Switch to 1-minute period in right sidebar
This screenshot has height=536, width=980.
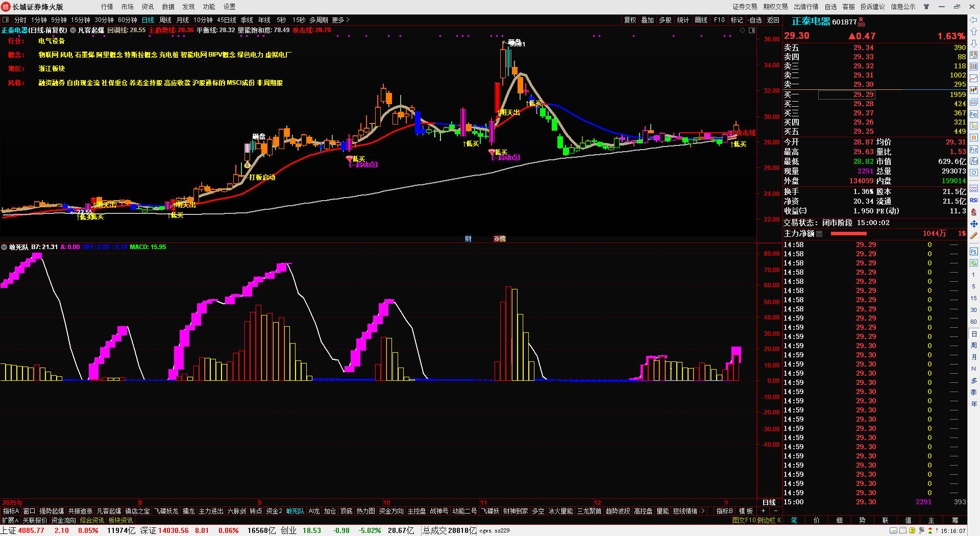[x=973, y=275]
